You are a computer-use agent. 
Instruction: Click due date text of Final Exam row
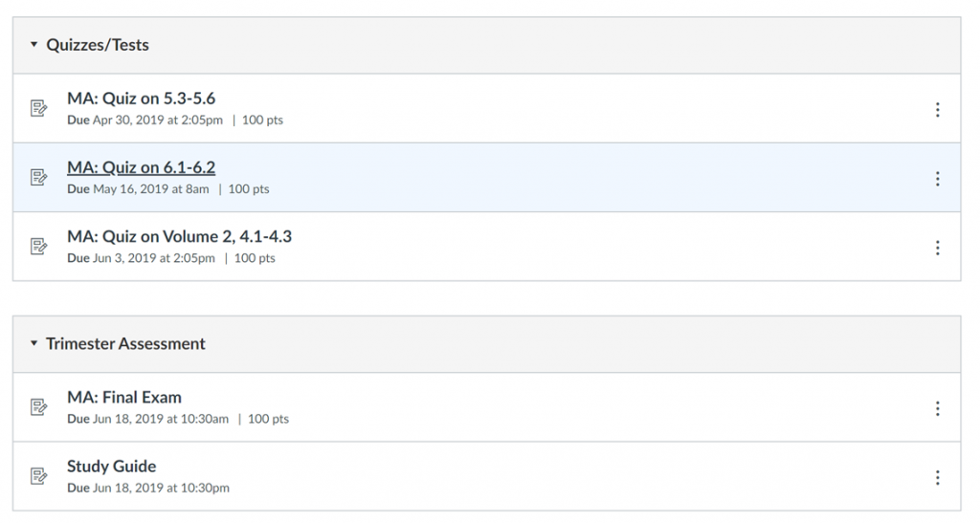coord(148,419)
